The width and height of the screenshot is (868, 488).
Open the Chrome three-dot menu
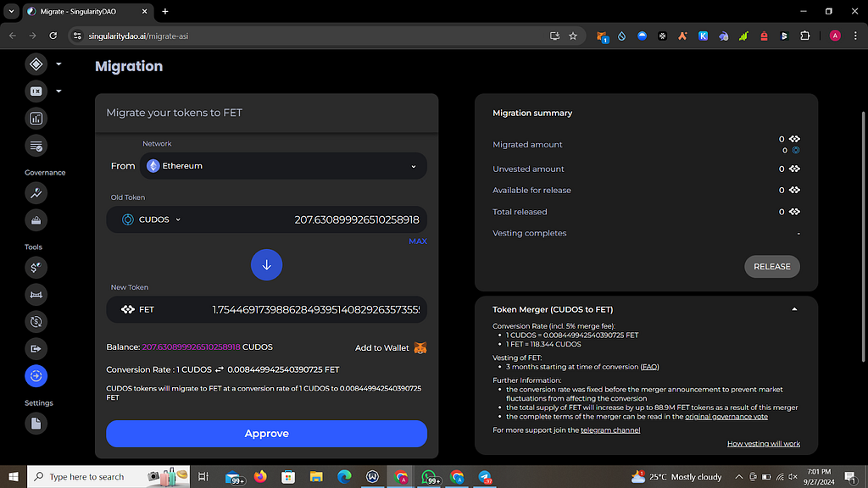pyautogui.click(x=855, y=36)
